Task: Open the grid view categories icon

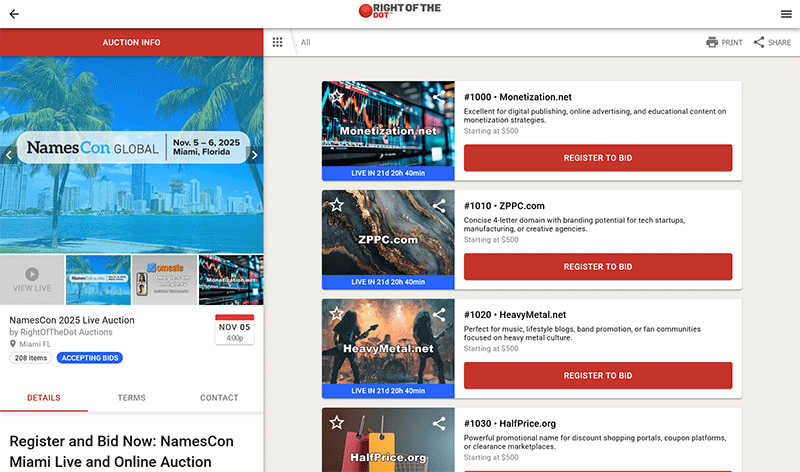Action: pyautogui.click(x=278, y=43)
